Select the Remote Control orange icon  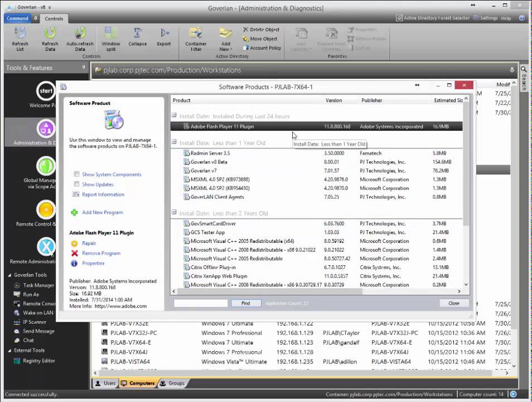point(46,210)
